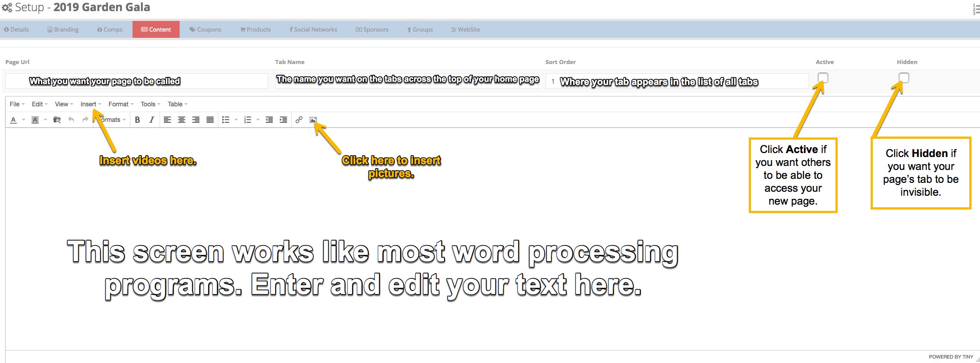The image size is (980, 363).
Task: Open numbered list style dropdown arrow
Action: point(258,120)
